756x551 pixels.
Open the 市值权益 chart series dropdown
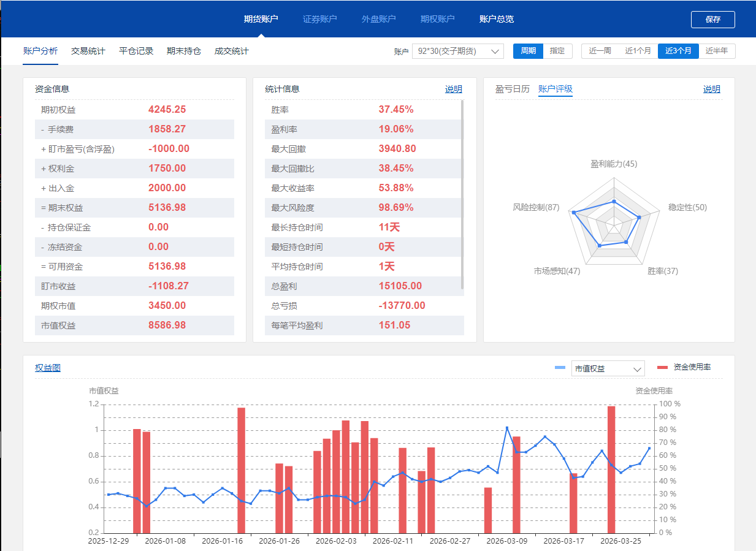click(x=607, y=368)
